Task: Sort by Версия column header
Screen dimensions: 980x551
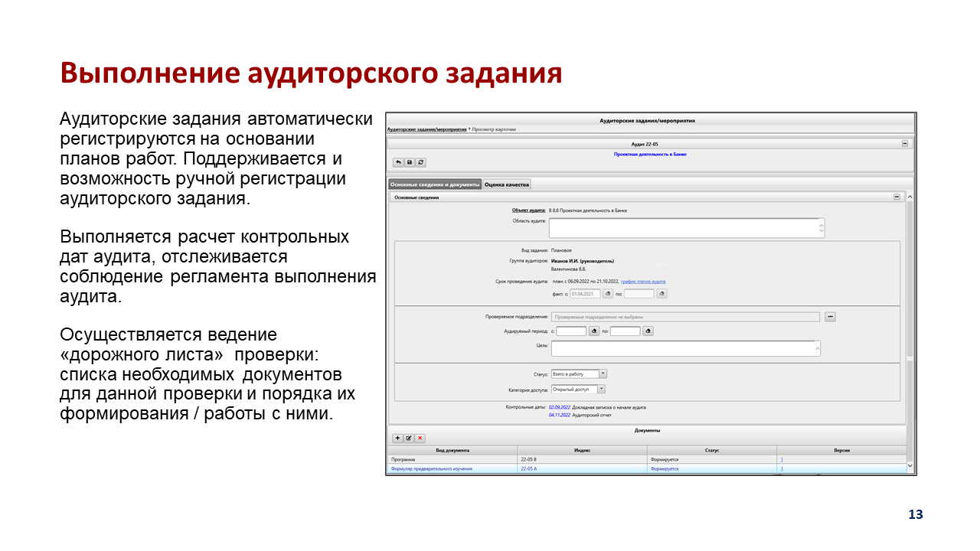Action: click(x=841, y=451)
